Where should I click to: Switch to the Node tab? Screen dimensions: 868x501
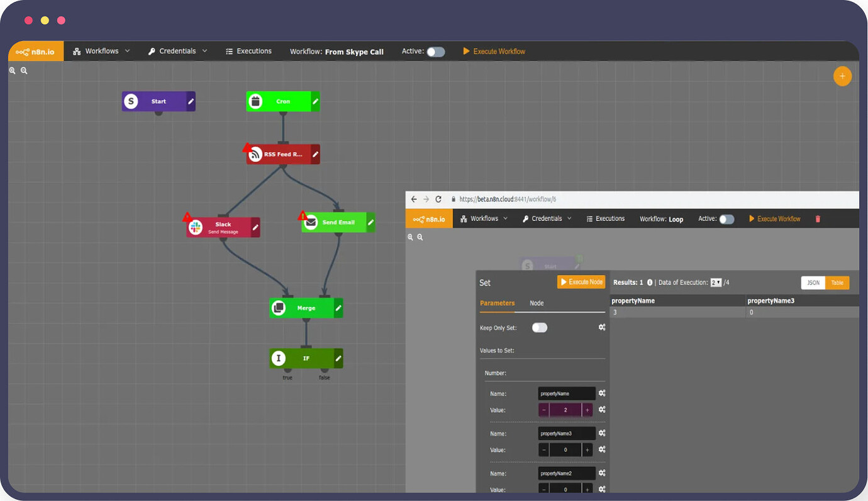537,303
